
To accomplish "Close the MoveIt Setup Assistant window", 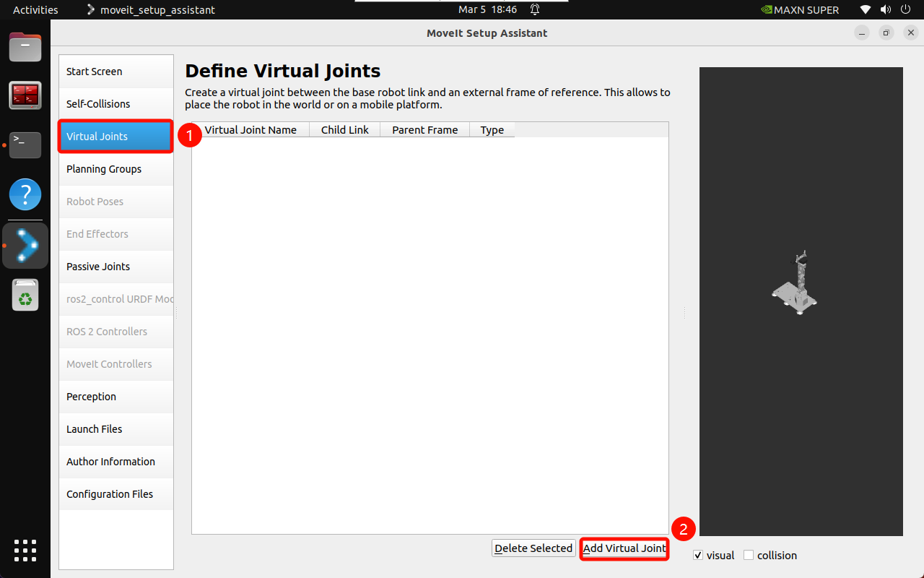I will pyautogui.click(x=910, y=33).
